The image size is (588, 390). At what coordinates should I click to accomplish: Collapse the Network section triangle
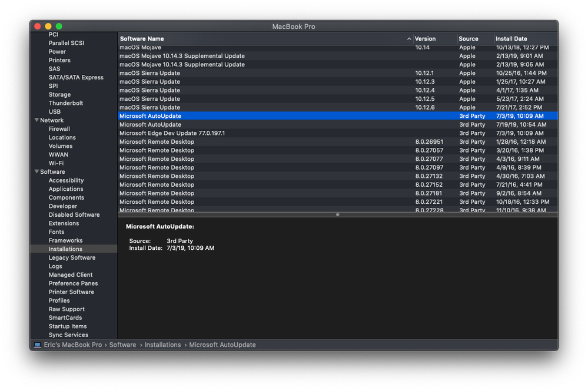(x=36, y=120)
